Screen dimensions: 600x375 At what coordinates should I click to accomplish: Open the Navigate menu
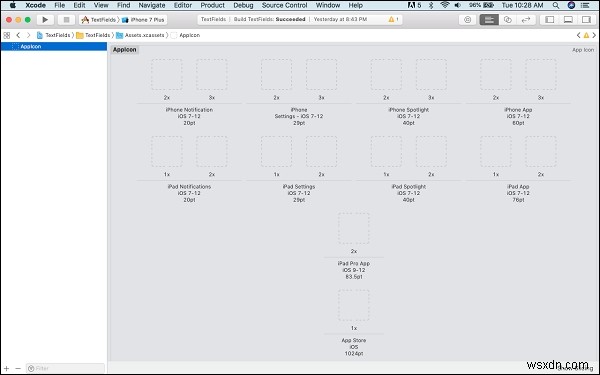[x=152, y=5]
